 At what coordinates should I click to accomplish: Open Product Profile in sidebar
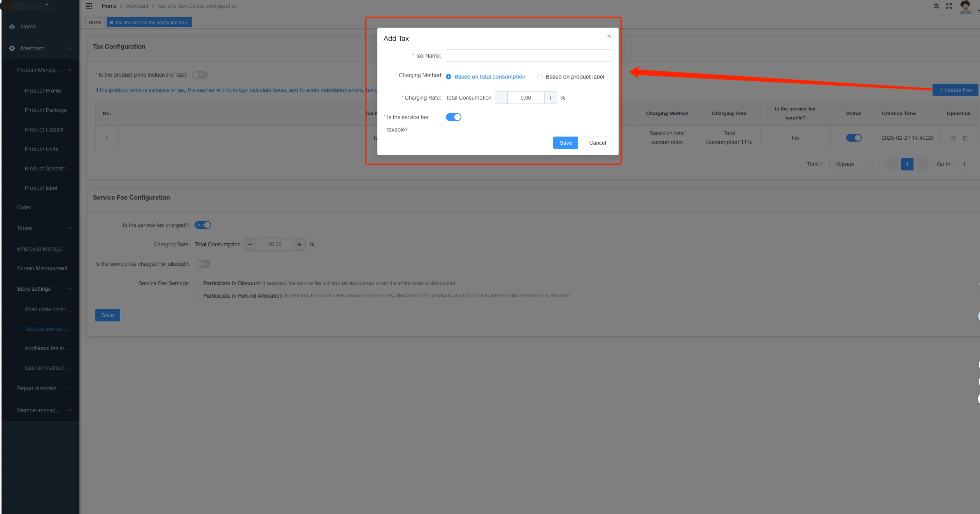click(43, 91)
